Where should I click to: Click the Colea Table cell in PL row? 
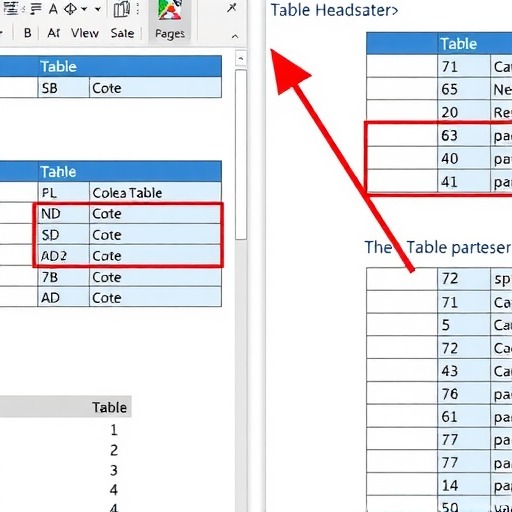point(155,193)
